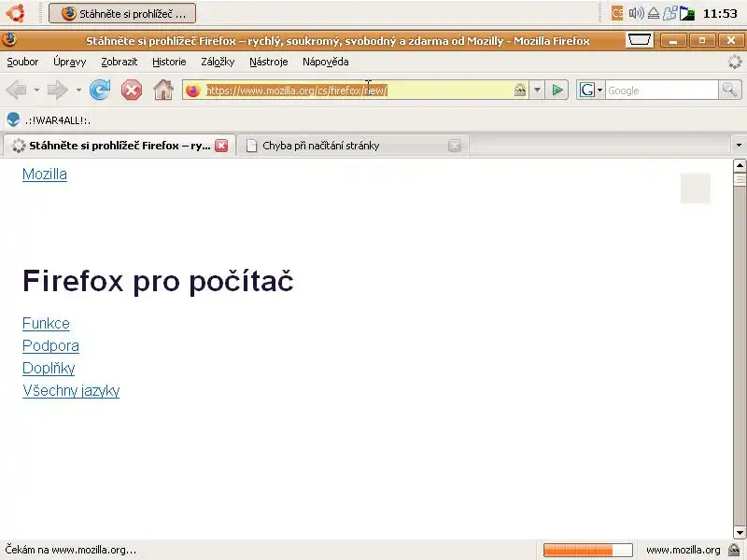The image size is (747, 560).
Task: Open the list all tabs dropdown
Action: pos(739,145)
